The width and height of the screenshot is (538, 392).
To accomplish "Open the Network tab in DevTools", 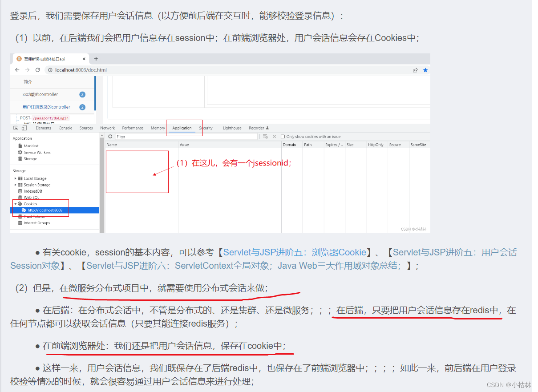I will tap(108, 128).
